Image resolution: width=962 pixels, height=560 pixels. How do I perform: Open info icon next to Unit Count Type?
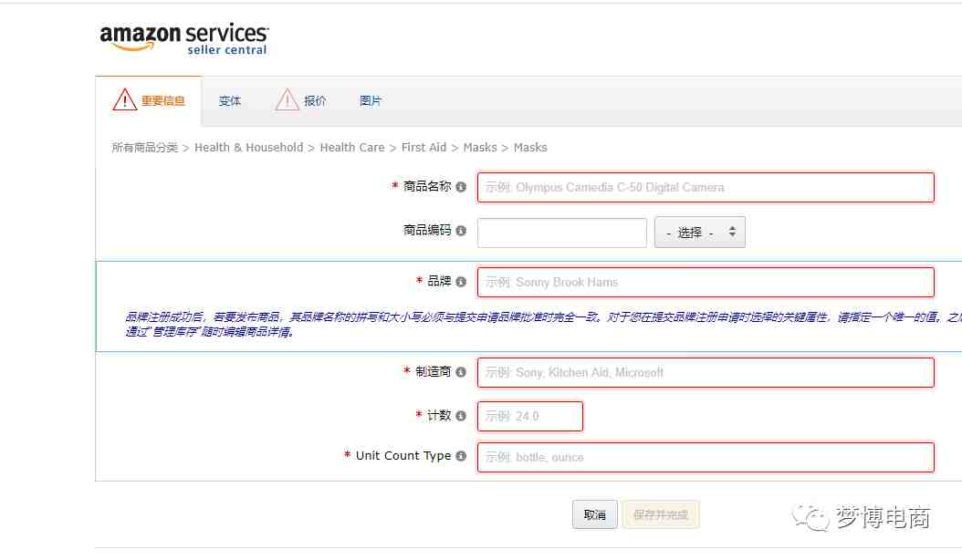(x=461, y=456)
